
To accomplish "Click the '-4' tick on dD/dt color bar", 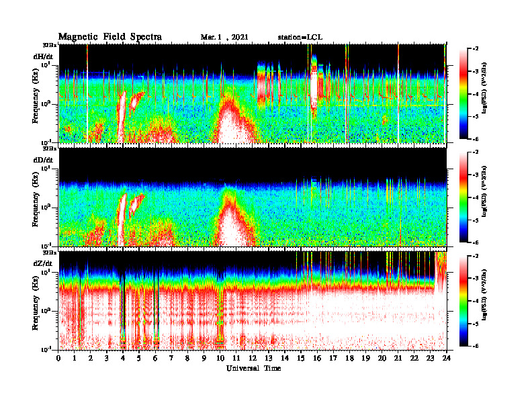I will [476, 197].
